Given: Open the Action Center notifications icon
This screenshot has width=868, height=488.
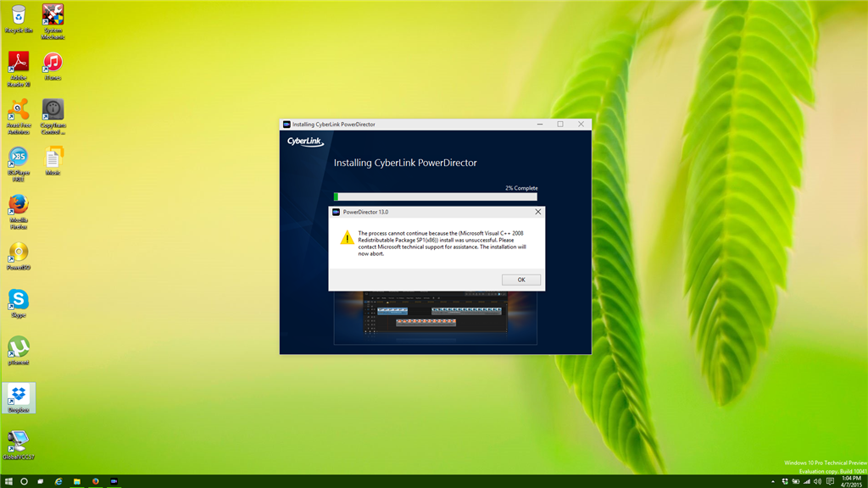Looking at the screenshot, I should pos(830,481).
